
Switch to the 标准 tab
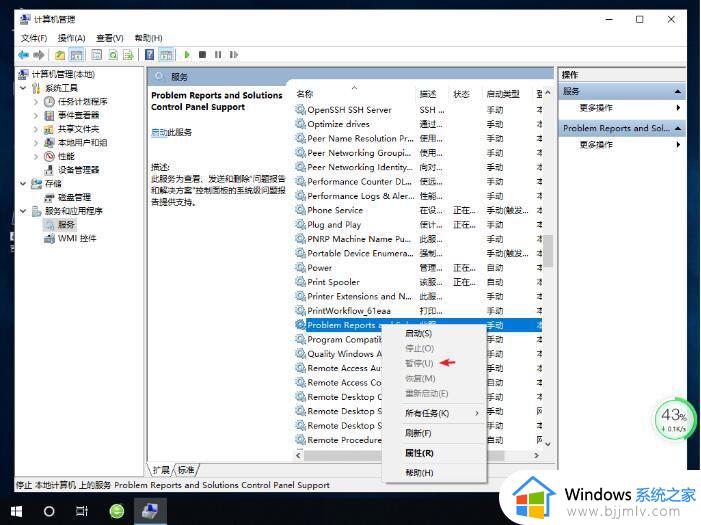pyautogui.click(x=186, y=470)
